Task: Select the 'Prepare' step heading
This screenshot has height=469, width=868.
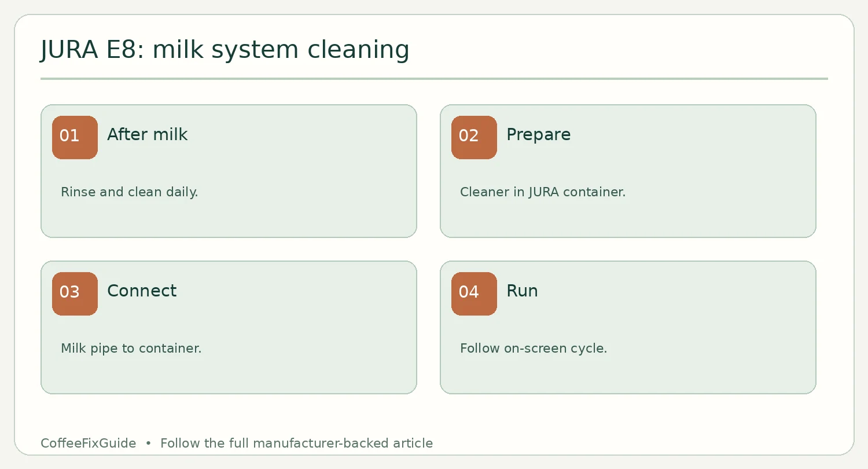Action: (539, 135)
